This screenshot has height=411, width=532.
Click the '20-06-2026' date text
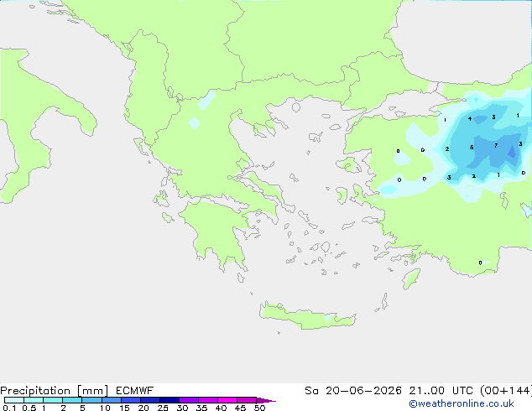[x=363, y=391]
